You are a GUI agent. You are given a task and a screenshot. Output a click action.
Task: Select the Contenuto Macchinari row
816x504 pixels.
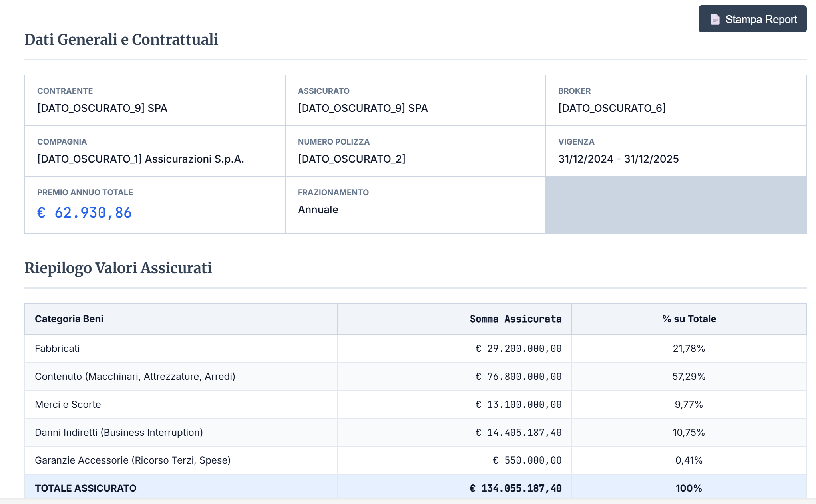[135, 377]
